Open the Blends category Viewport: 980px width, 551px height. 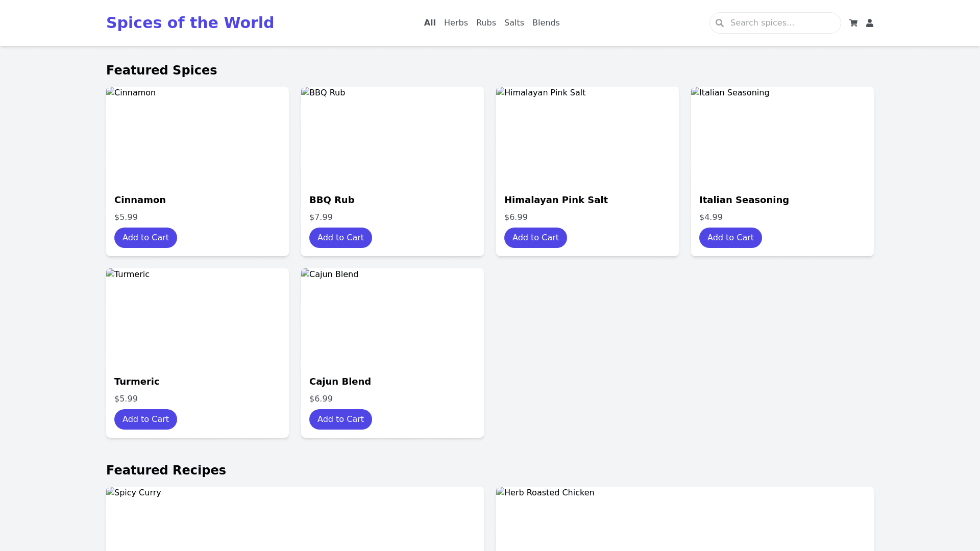[x=546, y=23]
